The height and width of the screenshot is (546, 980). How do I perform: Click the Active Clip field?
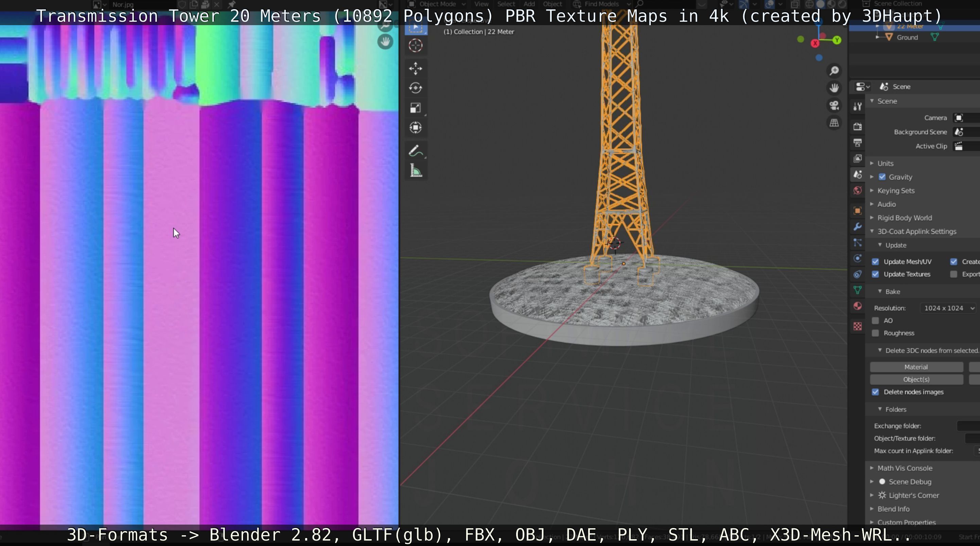[x=966, y=146]
